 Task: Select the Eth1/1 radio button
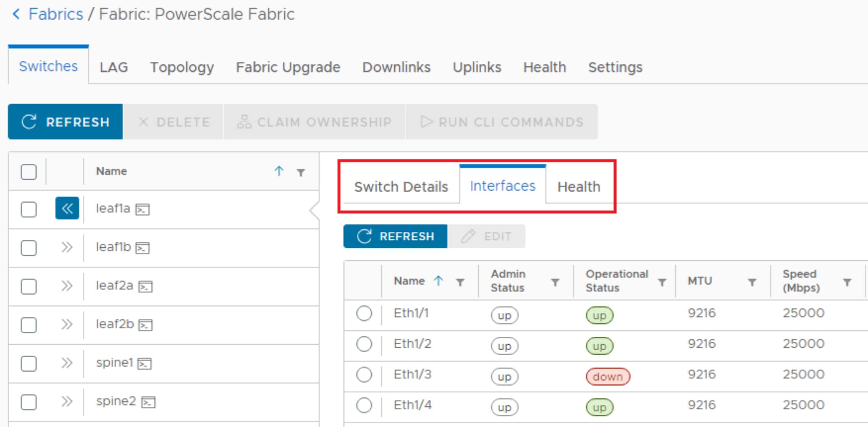pyautogui.click(x=364, y=313)
